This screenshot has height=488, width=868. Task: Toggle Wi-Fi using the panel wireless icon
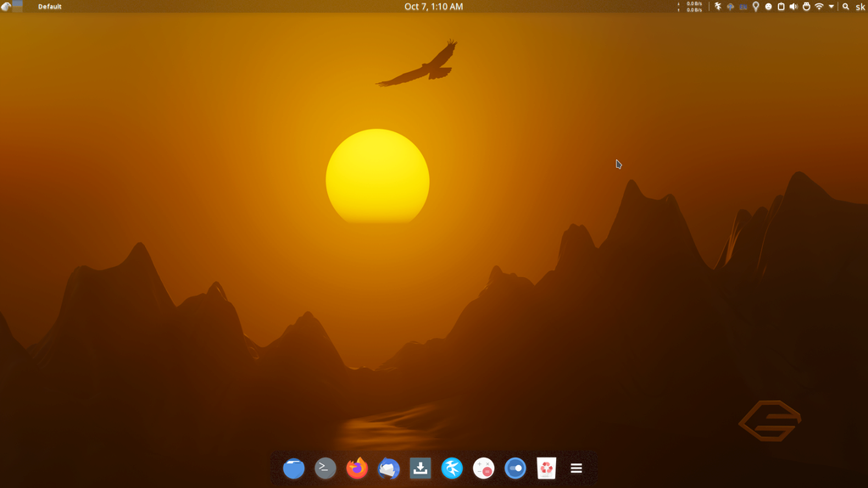pos(818,7)
